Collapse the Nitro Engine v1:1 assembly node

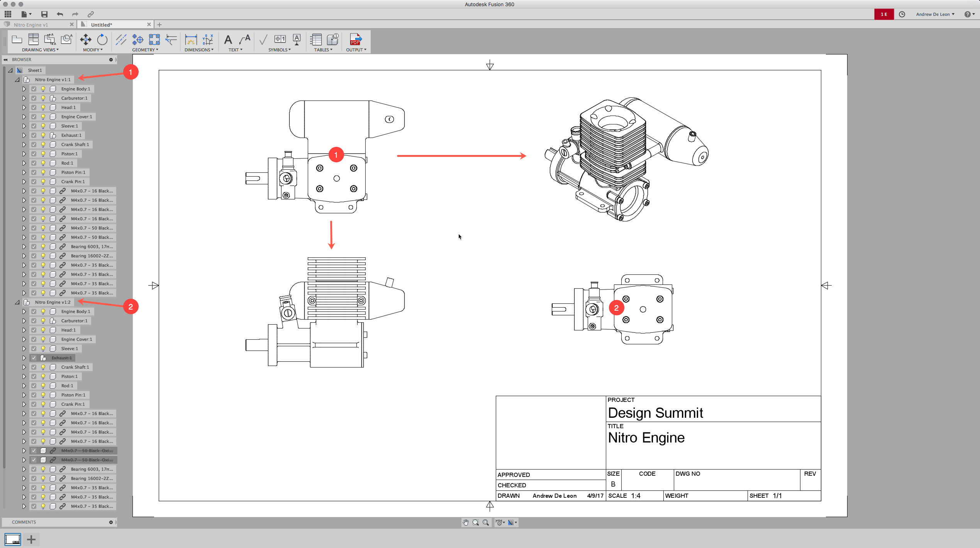coord(17,79)
